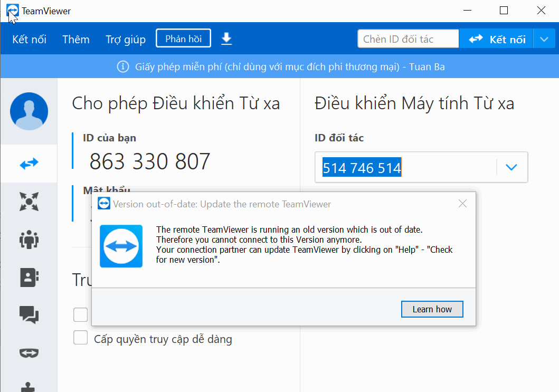Open the Augmented Reality goggles sidebar icon
Viewport: 559px width, 392px height.
[29, 353]
